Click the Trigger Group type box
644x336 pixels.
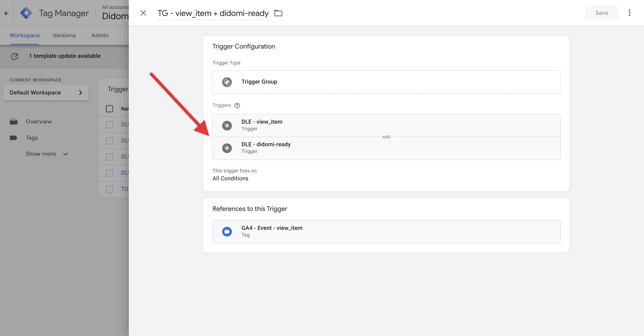click(386, 82)
